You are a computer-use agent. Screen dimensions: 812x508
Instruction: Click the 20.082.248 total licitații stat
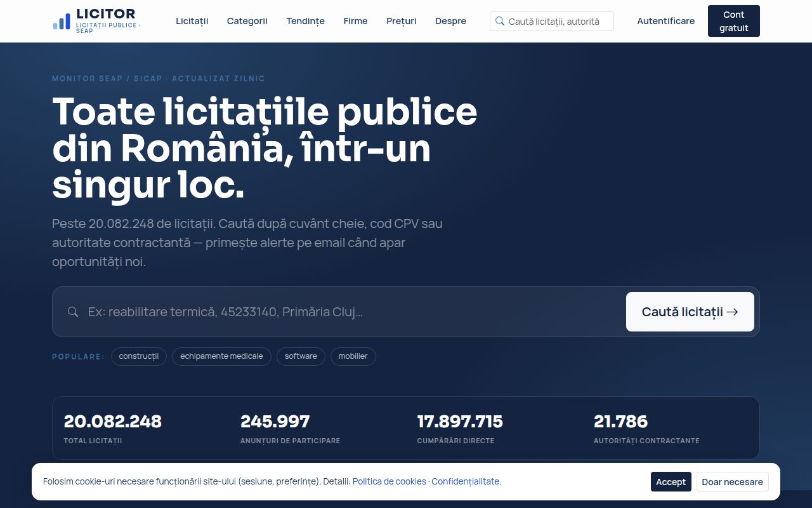click(x=113, y=429)
